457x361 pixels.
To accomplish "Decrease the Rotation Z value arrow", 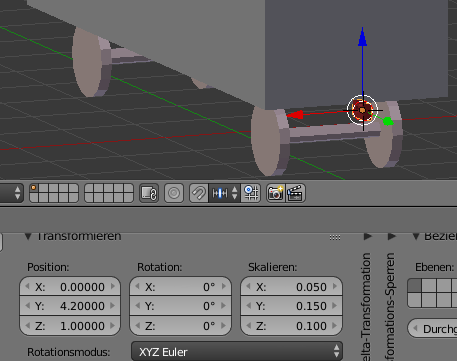I will [137, 326].
